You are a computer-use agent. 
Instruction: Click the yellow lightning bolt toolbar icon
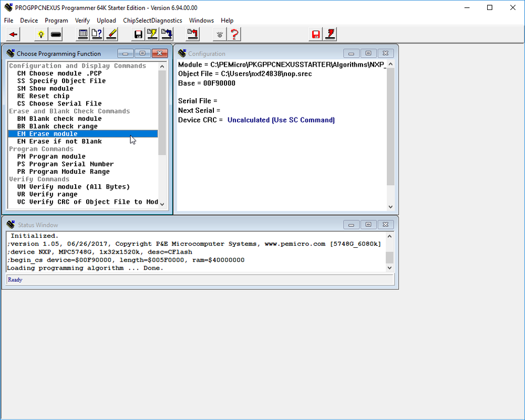pyautogui.click(x=152, y=34)
